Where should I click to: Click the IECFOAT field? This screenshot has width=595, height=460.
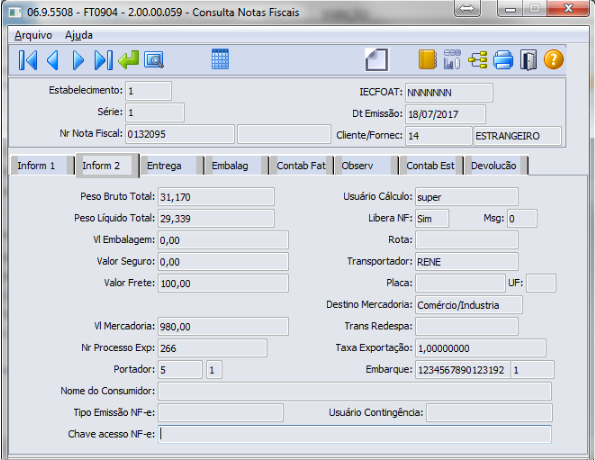click(x=449, y=93)
